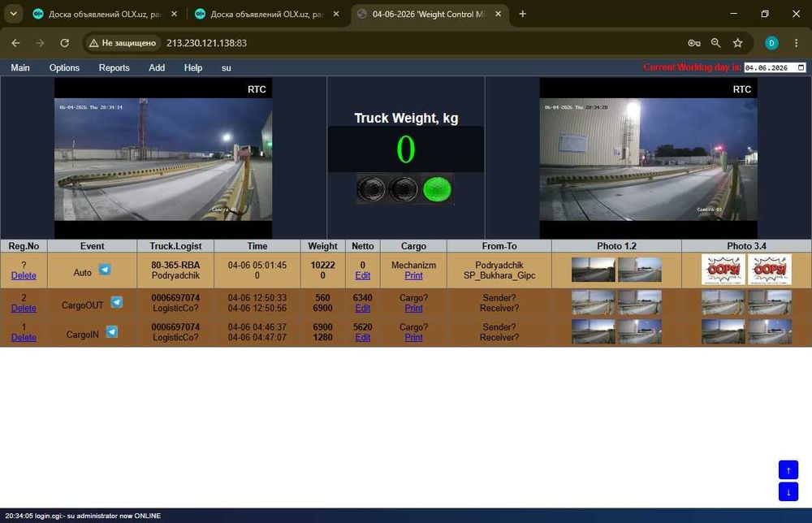This screenshot has height=523, width=812.
Task: Close the Weight Control tab
Action: point(499,14)
